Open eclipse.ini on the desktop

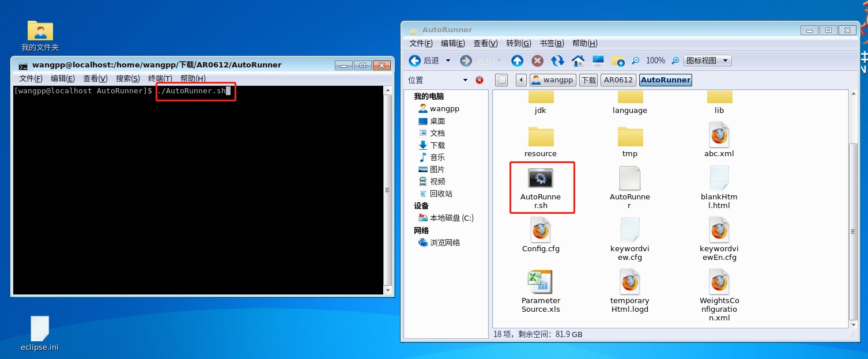point(39,328)
